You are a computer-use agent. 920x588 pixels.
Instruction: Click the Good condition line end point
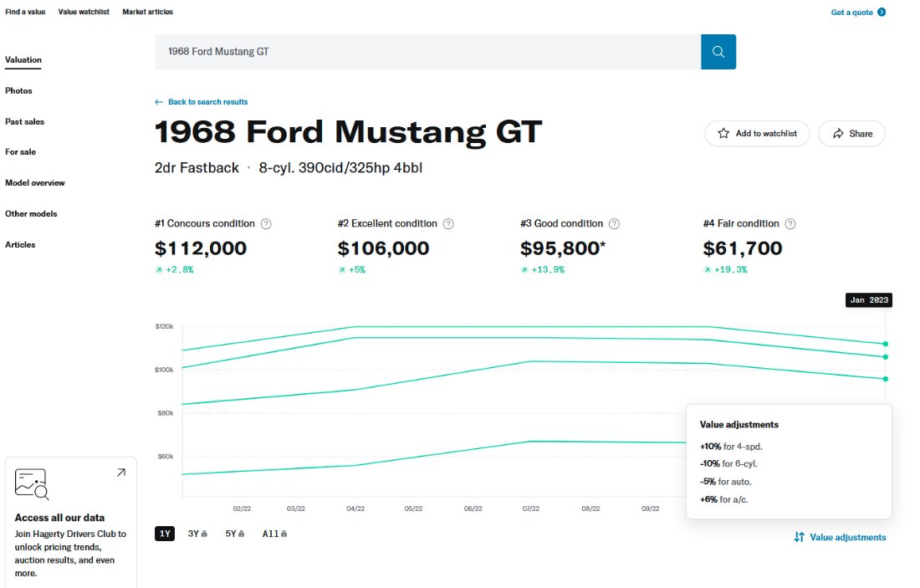(886, 379)
